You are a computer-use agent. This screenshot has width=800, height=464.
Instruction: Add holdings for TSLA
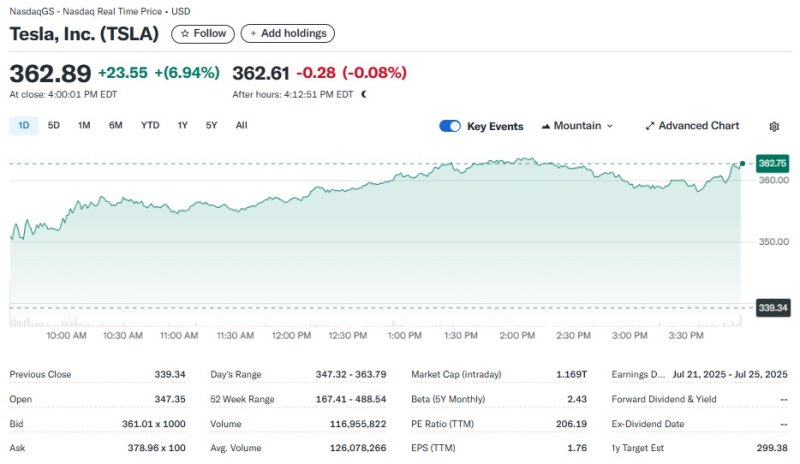[x=288, y=34]
